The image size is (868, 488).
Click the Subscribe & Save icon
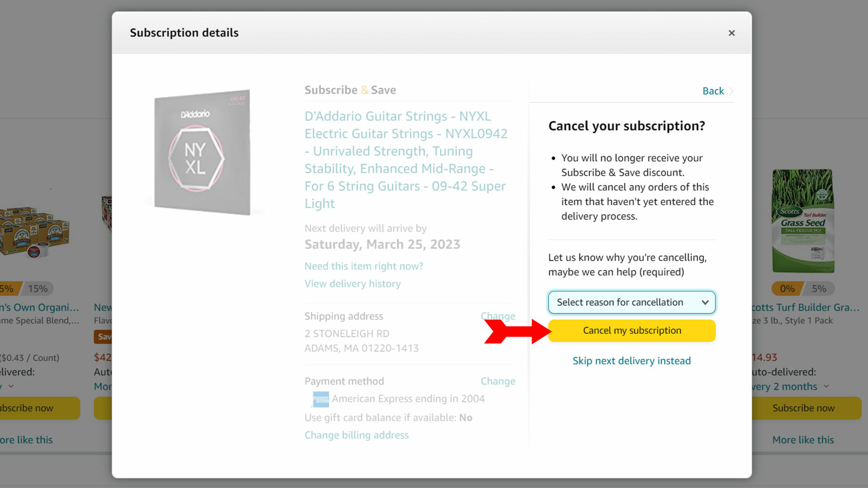click(x=350, y=89)
